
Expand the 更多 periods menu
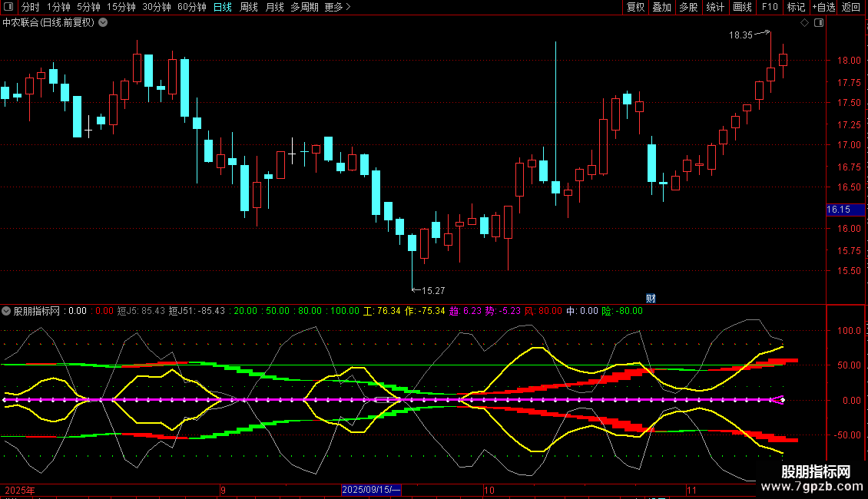click(337, 7)
